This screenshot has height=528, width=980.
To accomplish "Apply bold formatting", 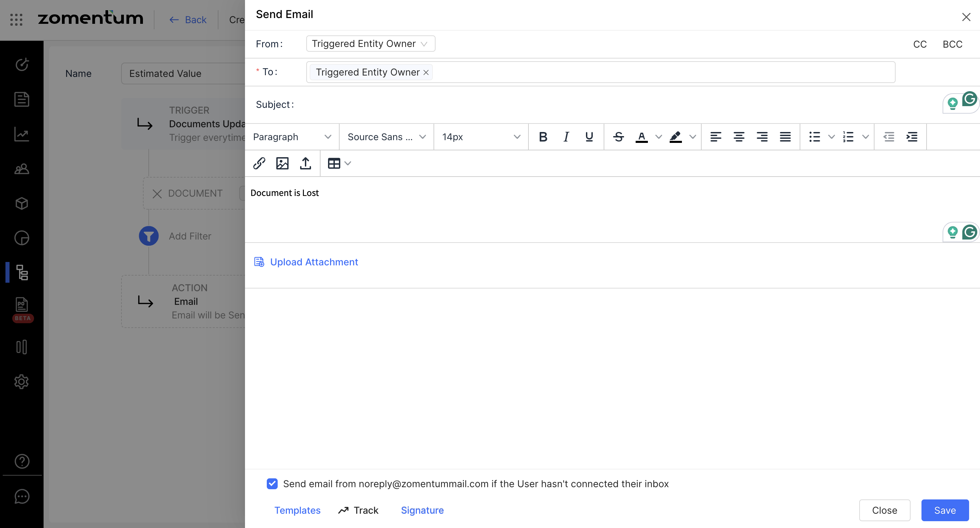I will click(543, 136).
